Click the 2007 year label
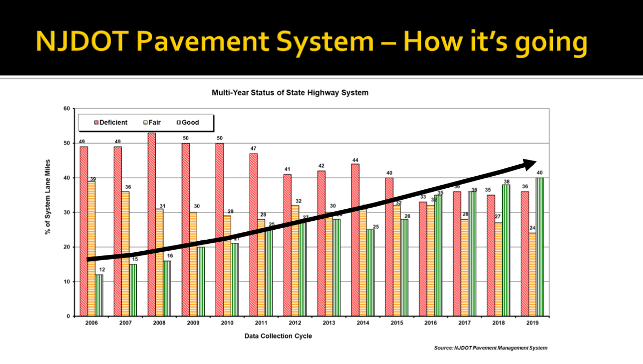 (125, 323)
